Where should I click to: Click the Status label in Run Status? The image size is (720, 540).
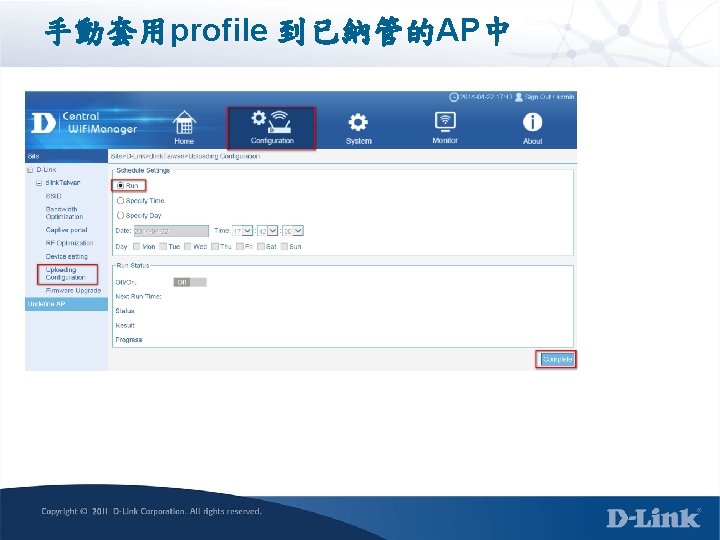(x=125, y=311)
